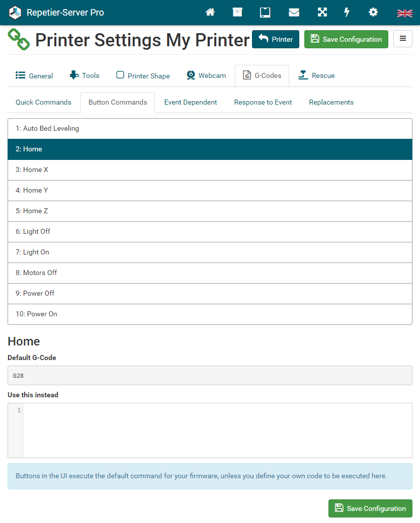Image resolution: width=420 pixels, height=523 pixels.
Task: Open the Printer Shape tab
Action: tap(143, 75)
